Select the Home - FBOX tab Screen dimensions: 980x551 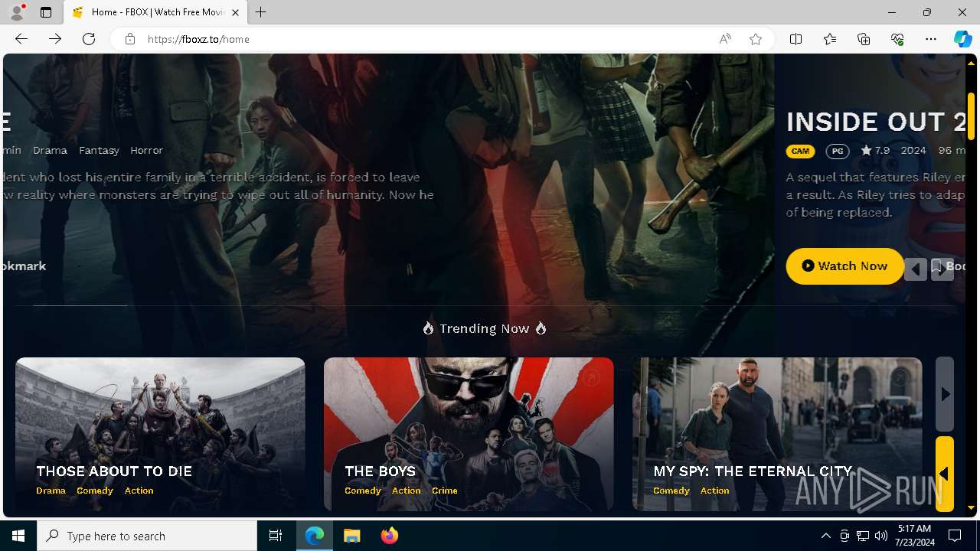[155, 12]
